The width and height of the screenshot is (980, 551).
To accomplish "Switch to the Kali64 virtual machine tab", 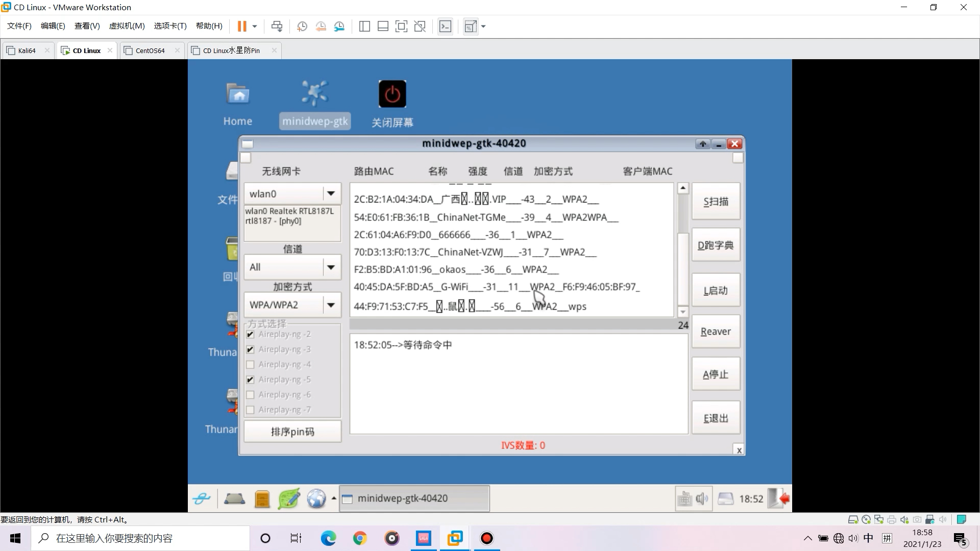I will (27, 50).
